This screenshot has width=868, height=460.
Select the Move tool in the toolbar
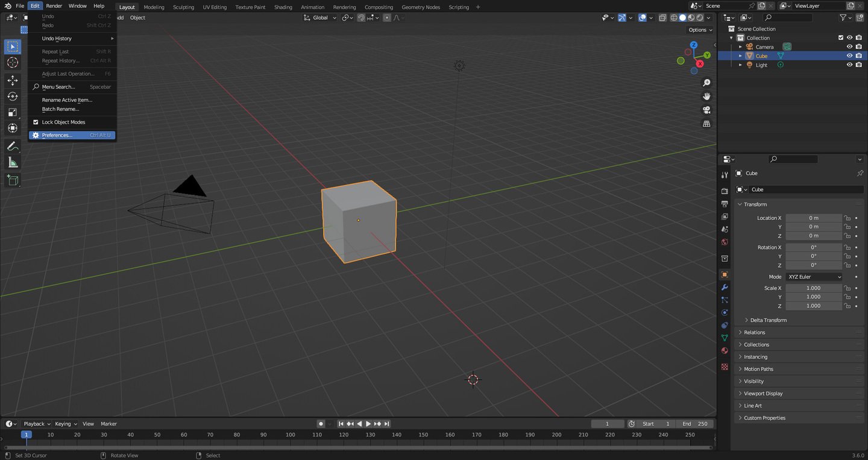[x=13, y=80]
